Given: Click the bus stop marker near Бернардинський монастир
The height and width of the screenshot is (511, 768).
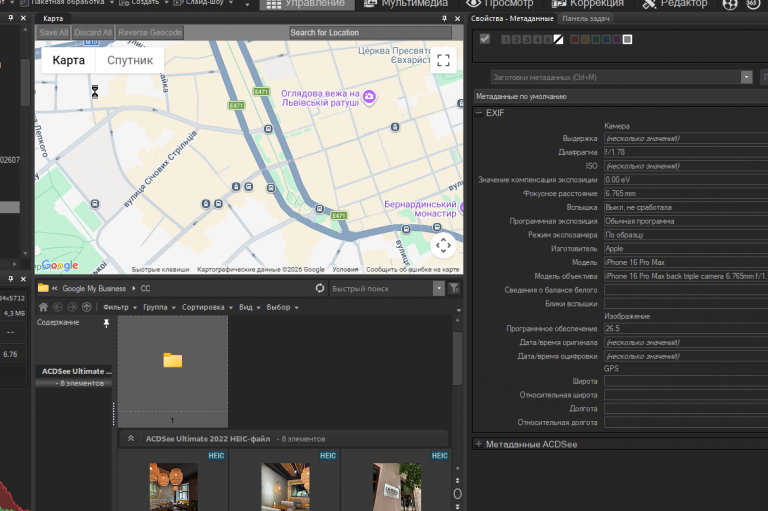Looking at the screenshot, I should click(x=437, y=227).
